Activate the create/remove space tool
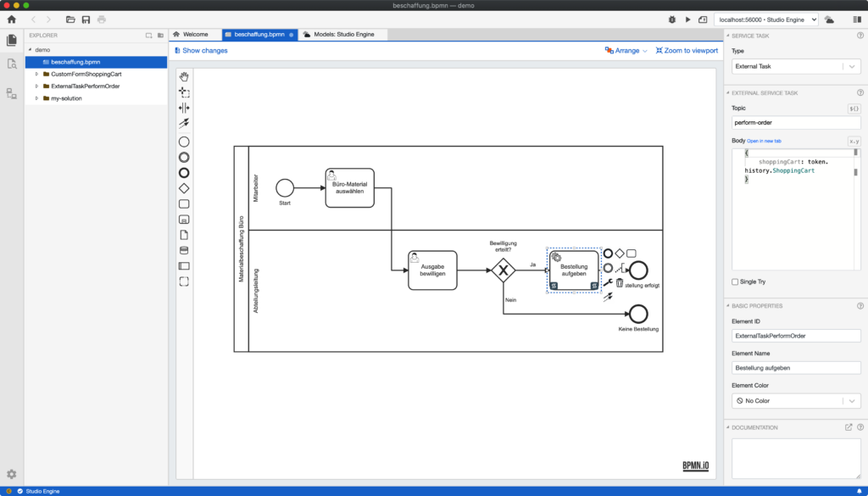 coord(184,108)
